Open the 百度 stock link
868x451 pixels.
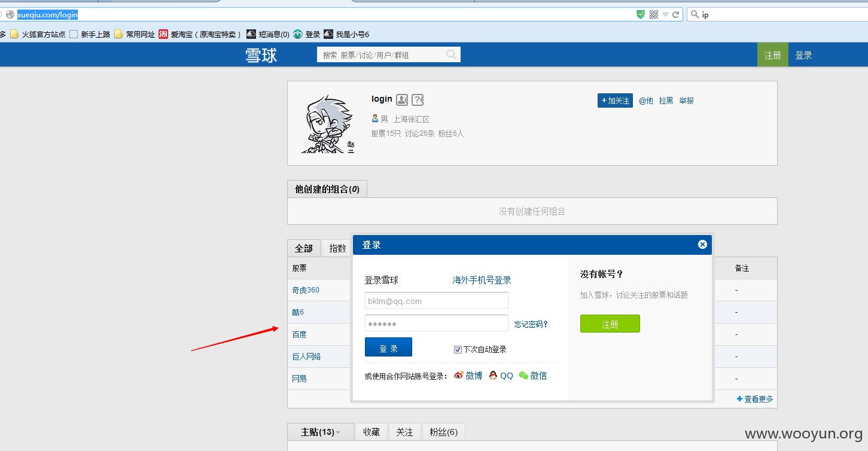click(x=299, y=334)
